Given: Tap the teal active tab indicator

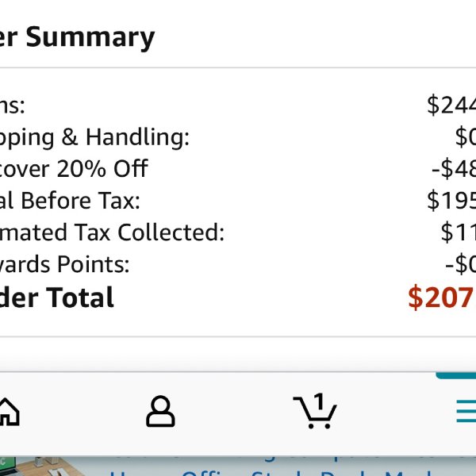Looking at the screenshot, I should point(455,375).
